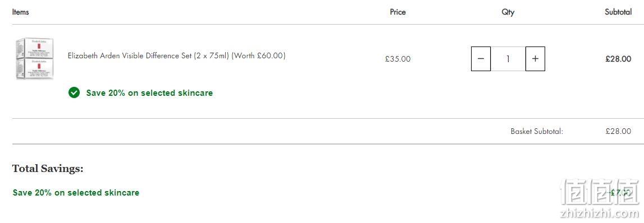Click the Qty column header

(508, 12)
